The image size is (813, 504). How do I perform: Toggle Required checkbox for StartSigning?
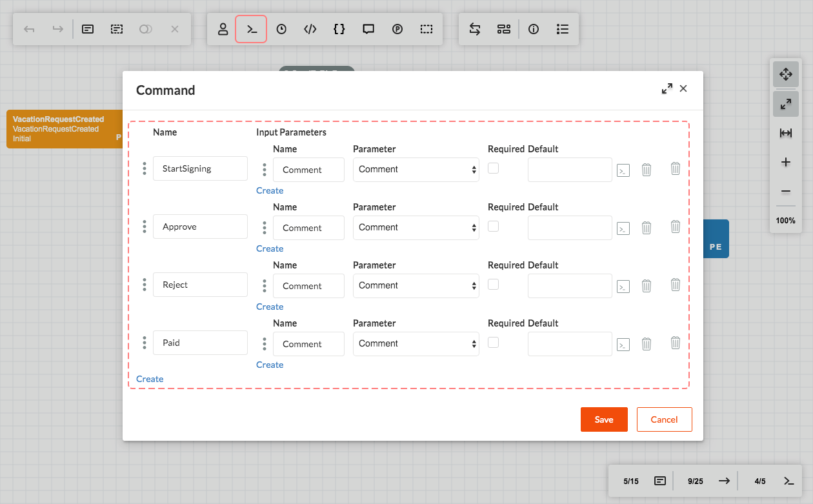click(493, 168)
